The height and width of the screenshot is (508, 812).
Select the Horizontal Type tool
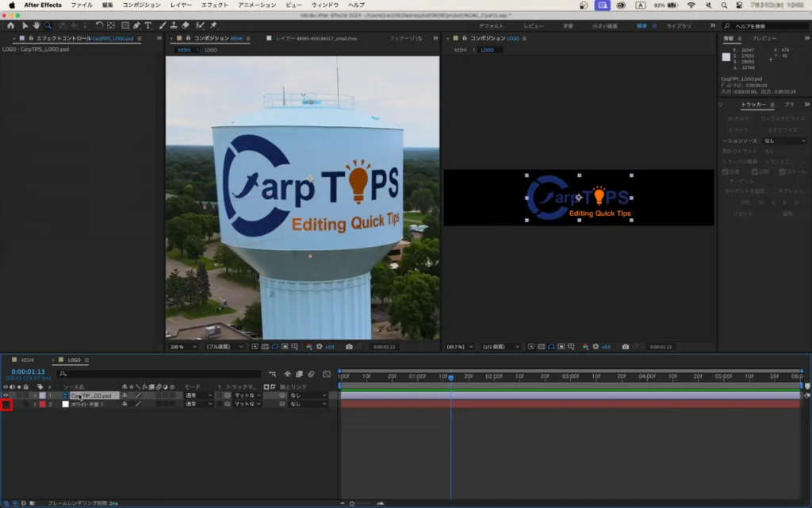point(147,25)
